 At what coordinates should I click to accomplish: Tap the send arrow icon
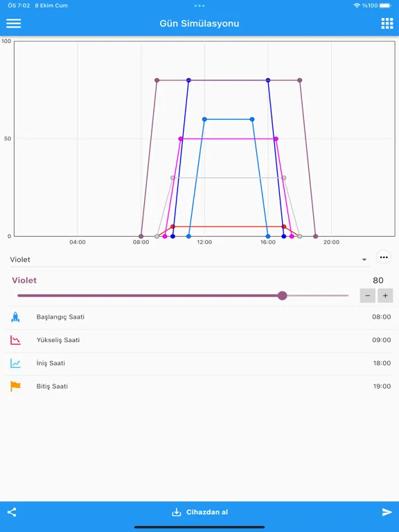pyautogui.click(x=387, y=512)
